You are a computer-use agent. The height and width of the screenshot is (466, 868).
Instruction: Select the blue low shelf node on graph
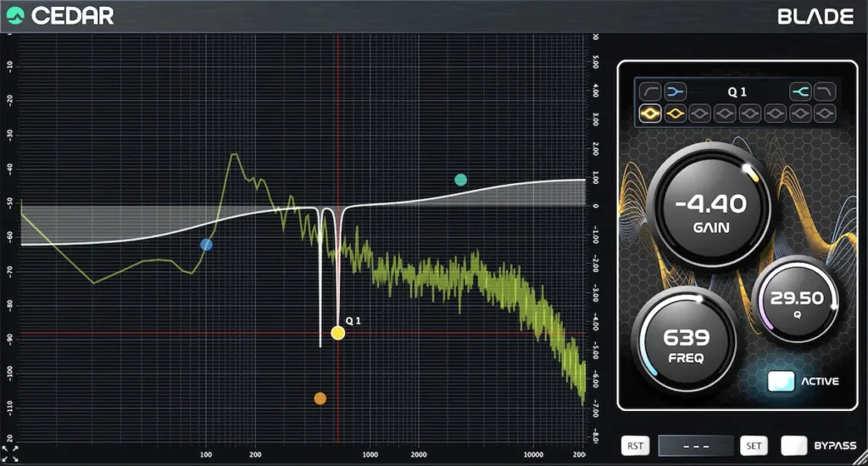[207, 245]
